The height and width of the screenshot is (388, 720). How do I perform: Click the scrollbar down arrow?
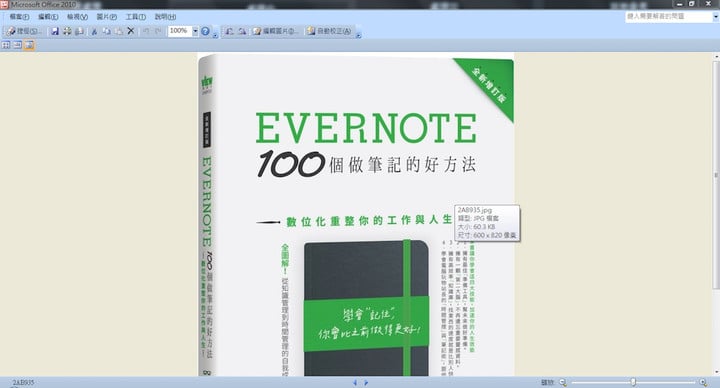(716, 373)
